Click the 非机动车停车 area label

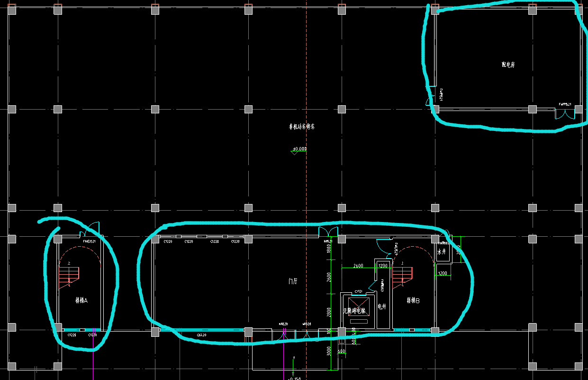302,127
